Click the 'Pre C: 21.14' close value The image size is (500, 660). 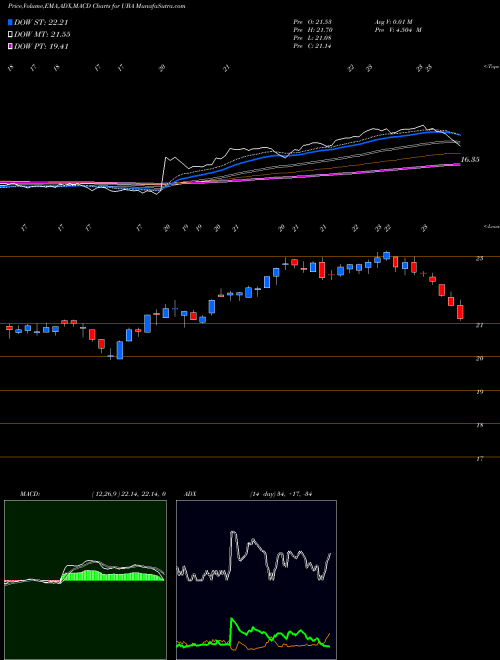point(313,46)
